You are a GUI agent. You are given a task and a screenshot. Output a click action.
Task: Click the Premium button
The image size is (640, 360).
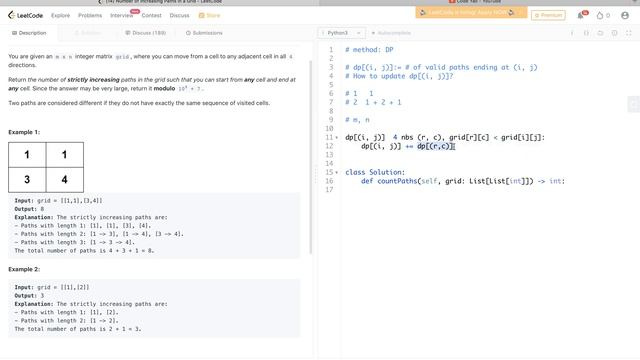548,15
